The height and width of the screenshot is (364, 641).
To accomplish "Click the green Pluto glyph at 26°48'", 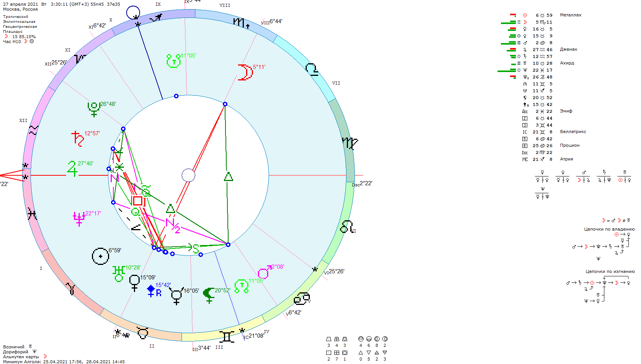I will click(x=94, y=109).
